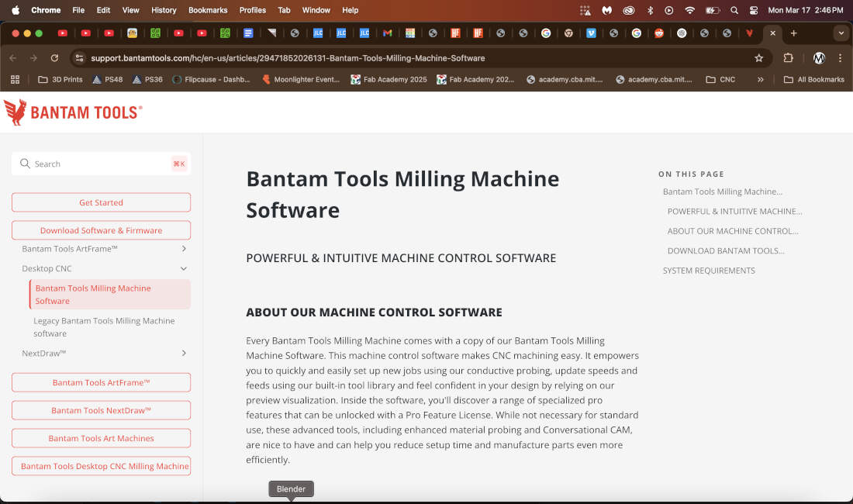The width and height of the screenshot is (853, 504).
Task: Switch to the Google Docs tab
Action: point(248,33)
